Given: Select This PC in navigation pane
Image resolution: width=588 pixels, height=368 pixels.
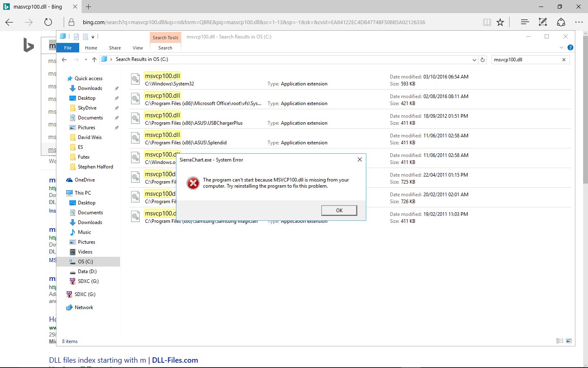Looking at the screenshot, I should pyautogui.click(x=82, y=193).
